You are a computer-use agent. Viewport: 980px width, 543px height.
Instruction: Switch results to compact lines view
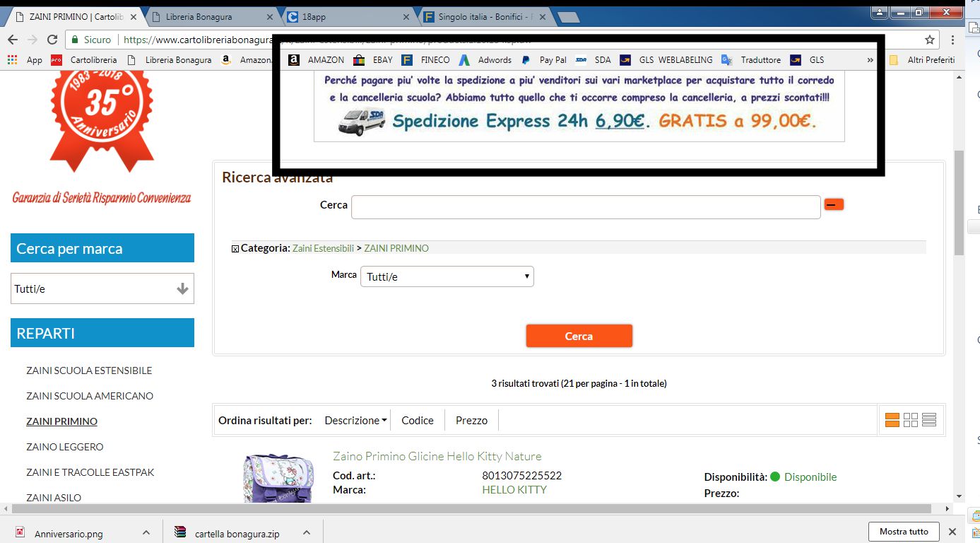(929, 420)
